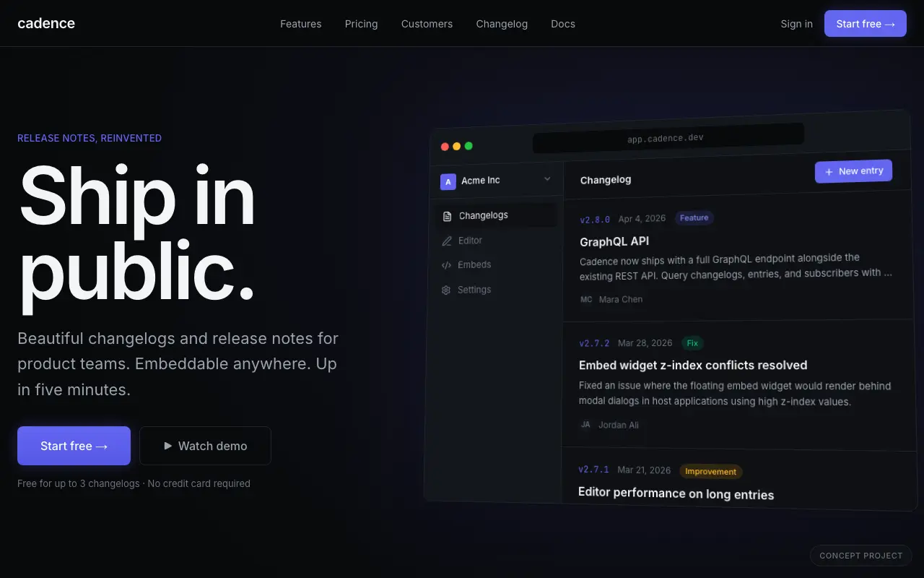Click the Improvement tag badge

point(711,472)
